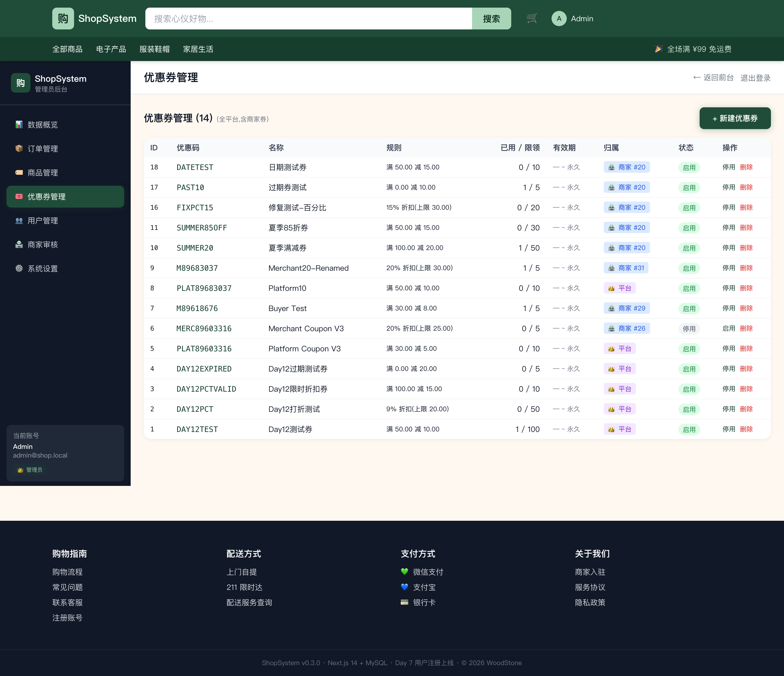Screen dimensions: 784x676
Task: Click the party icon beside 全场满 ¥99 免运费
Action: (659, 49)
